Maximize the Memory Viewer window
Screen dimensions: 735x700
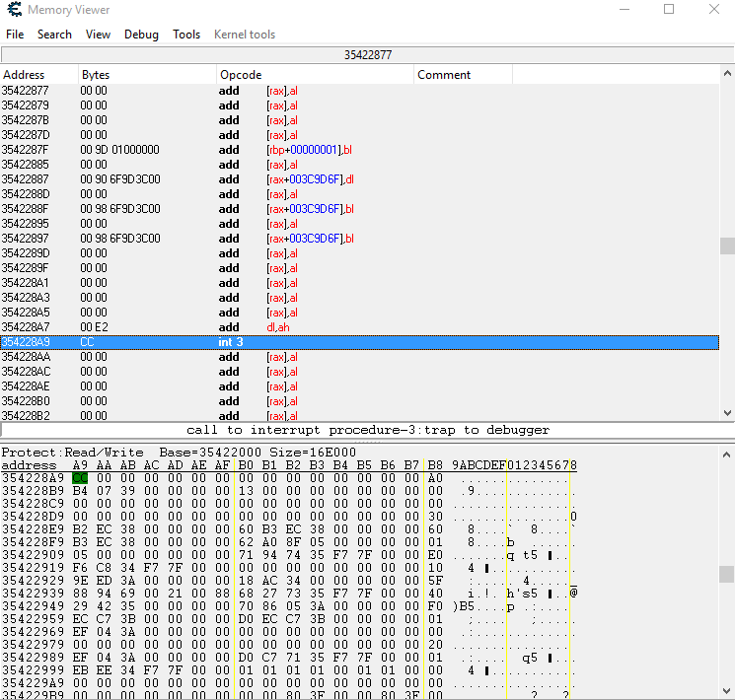pos(669,10)
